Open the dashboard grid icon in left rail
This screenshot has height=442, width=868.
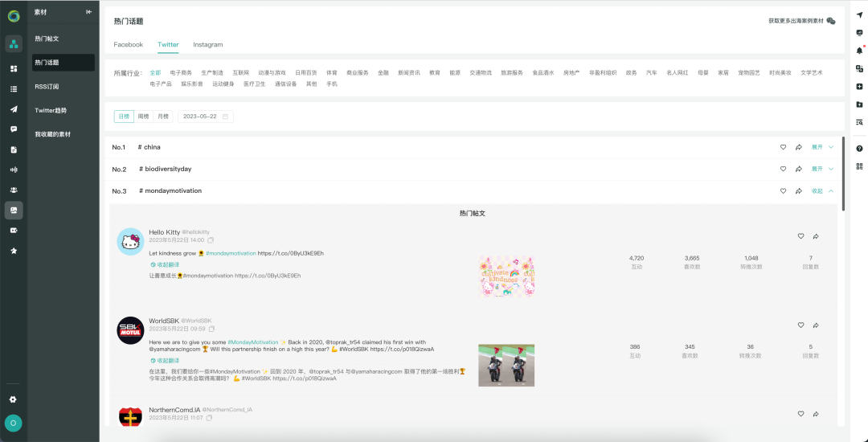(14, 68)
